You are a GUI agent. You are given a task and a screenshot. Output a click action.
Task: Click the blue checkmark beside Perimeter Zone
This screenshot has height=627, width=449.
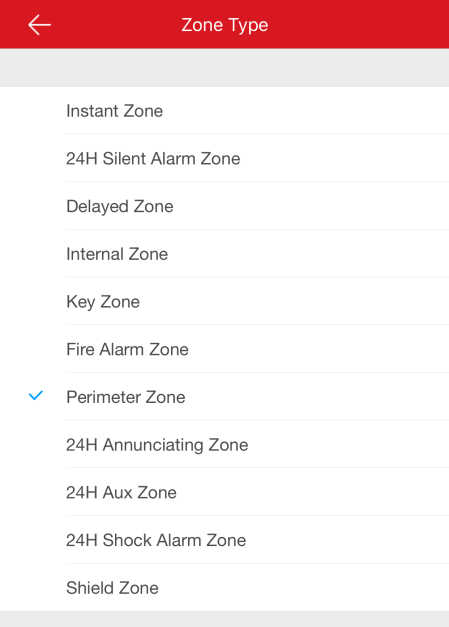click(36, 395)
